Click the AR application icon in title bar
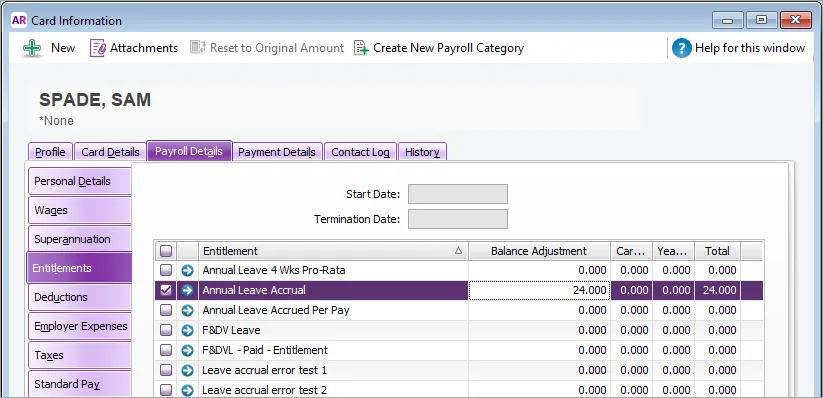Viewport: 823px width, 398px height. tap(18, 20)
